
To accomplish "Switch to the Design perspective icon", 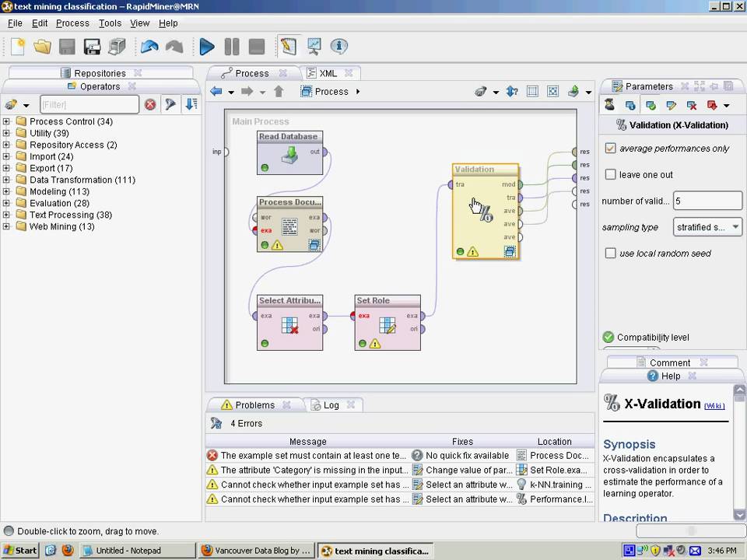I will (289, 46).
